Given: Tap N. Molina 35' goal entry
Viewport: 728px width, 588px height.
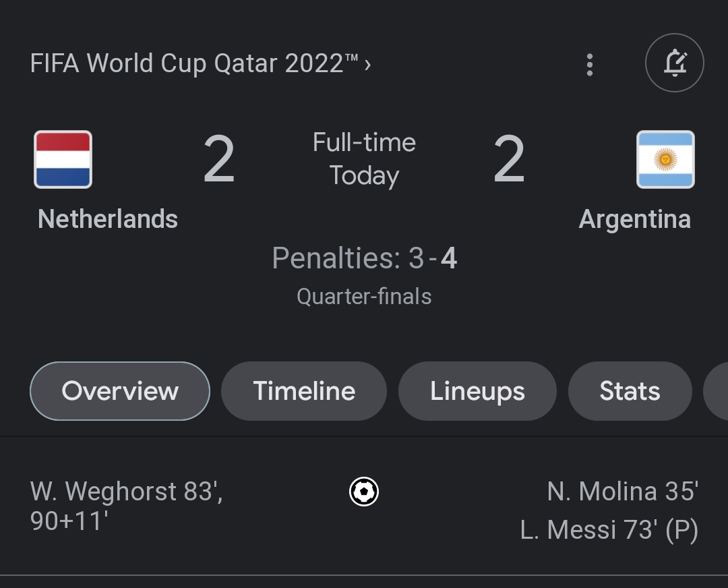Looking at the screenshot, I should (623, 492).
